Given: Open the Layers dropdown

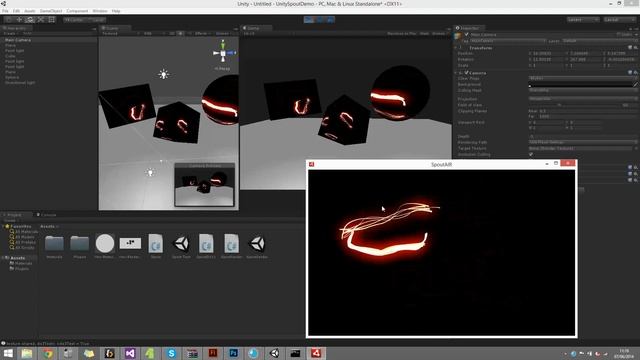Looking at the screenshot, I should (583, 20).
